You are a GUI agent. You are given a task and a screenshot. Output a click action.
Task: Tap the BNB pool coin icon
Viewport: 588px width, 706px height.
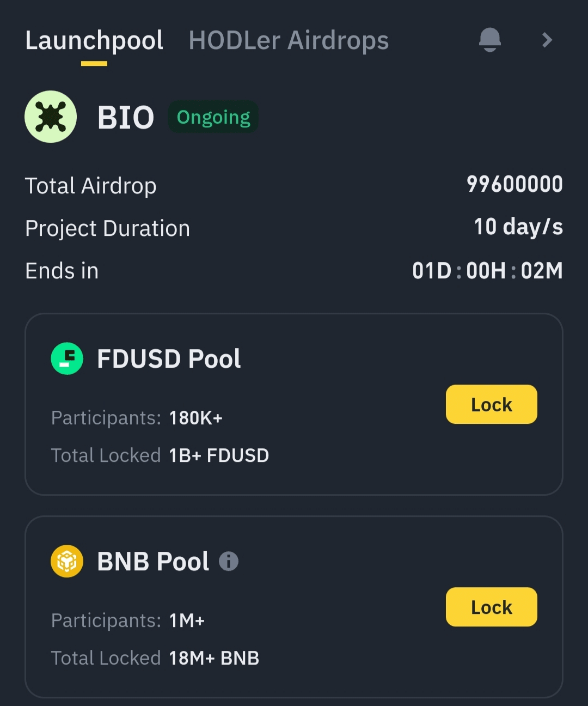[x=67, y=561]
